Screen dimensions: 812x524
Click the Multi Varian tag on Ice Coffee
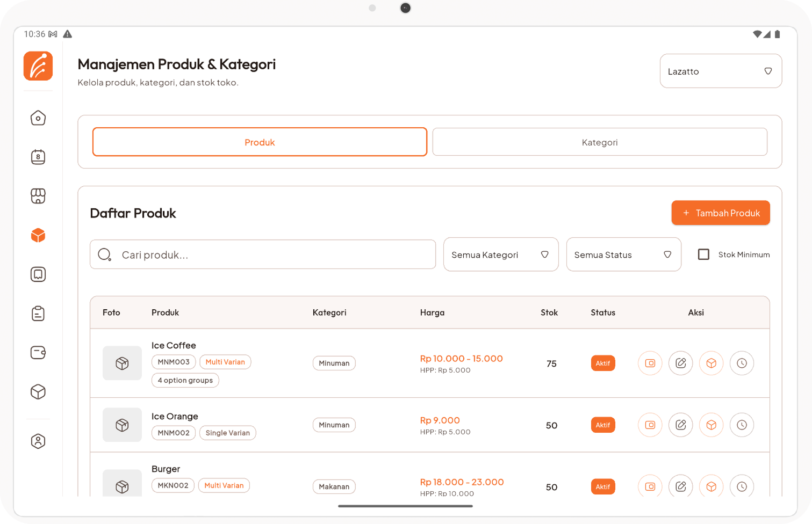(225, 362)
